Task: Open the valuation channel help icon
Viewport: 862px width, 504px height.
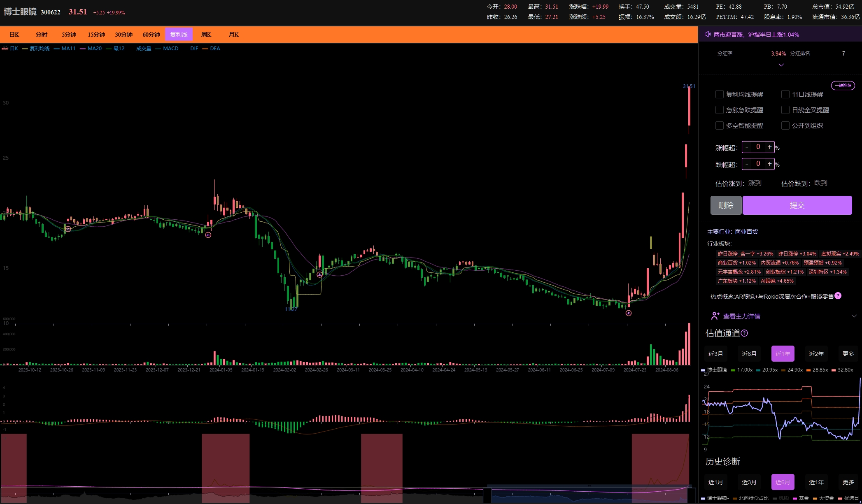Action: (x=744, y=333)
